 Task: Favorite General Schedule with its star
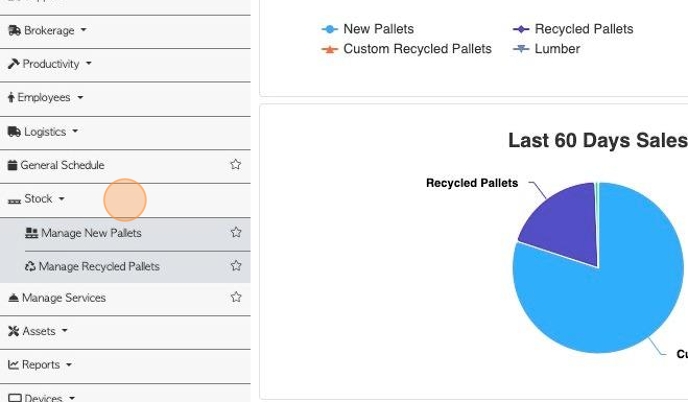coord(236,165)
